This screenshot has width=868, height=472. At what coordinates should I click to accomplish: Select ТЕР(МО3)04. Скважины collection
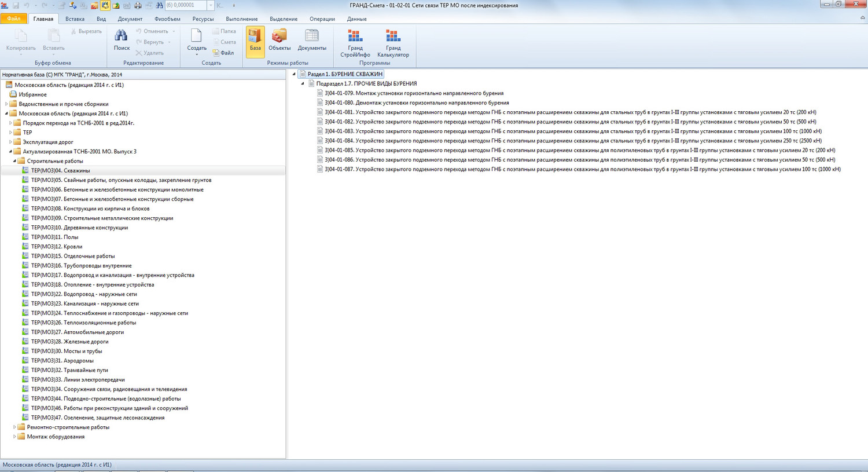tap(60, 171)
